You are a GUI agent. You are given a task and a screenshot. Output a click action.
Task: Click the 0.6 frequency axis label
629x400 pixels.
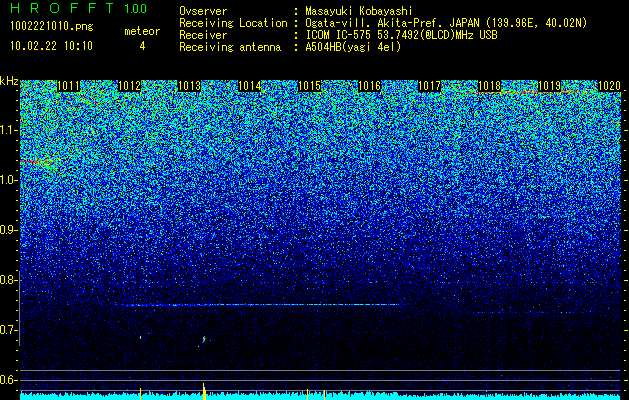[8, 380]
